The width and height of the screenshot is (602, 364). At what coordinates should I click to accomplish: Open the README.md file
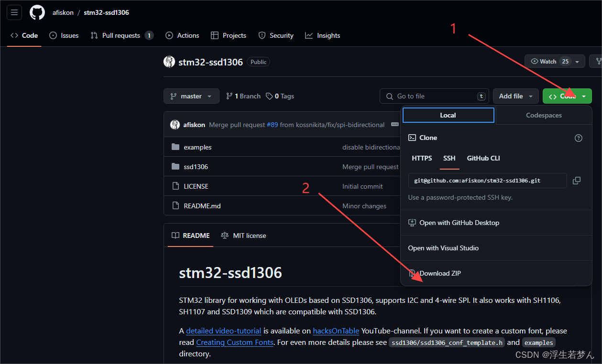(x=202, y=206)
